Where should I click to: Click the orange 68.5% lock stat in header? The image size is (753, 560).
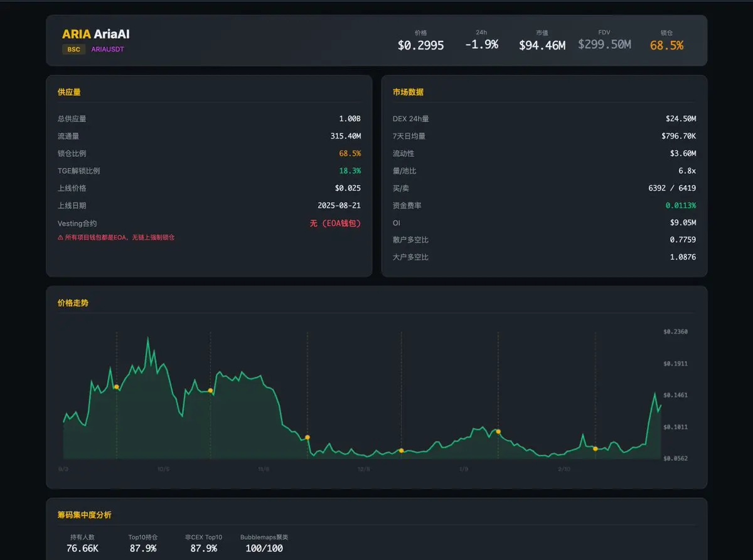(x=666, y=45)
